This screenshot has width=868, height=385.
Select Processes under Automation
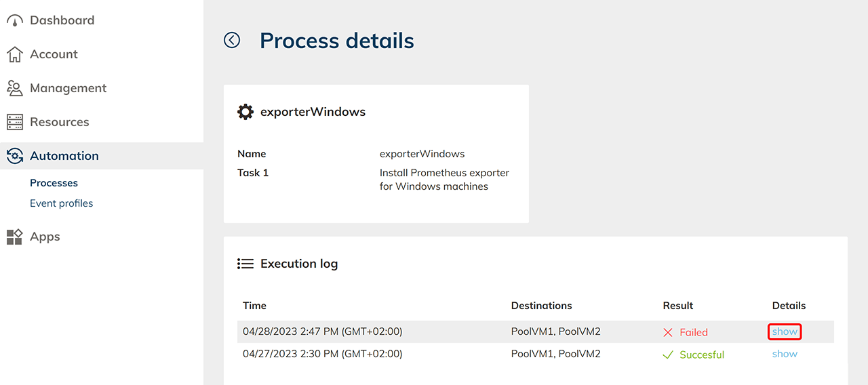click(x=54, y=183)
